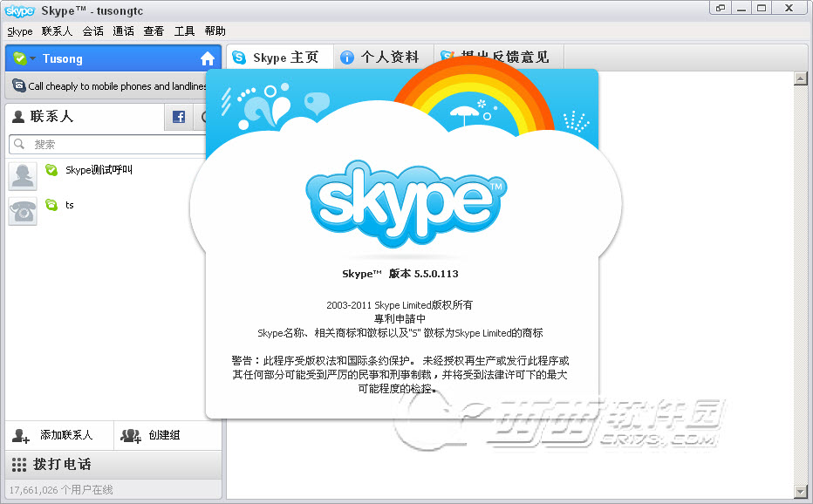Image resolution: width=813 pixels, height=504 pixels.
Task: Click the info icon on 个人资料 tab
Action: [347, 58]
